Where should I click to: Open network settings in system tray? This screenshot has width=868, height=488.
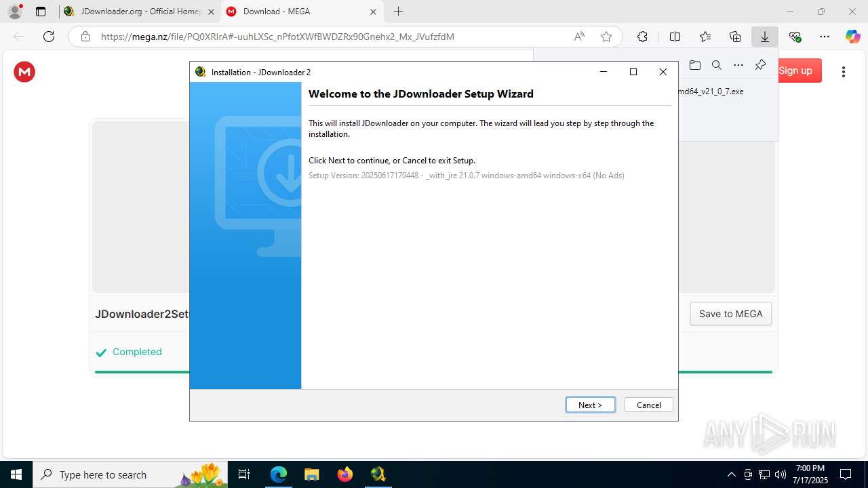[x=764, y=474]
